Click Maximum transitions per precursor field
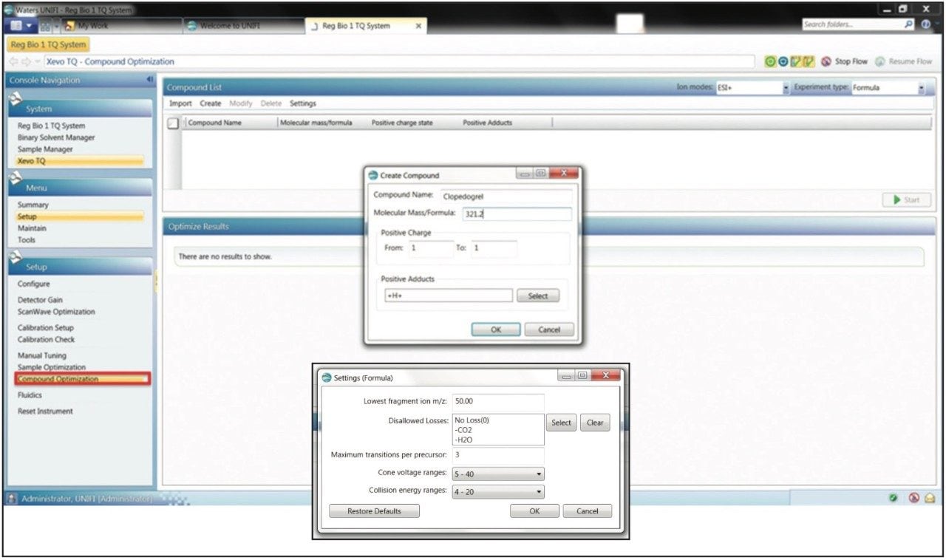The height and width of the screenshot is (560, 946). 498,455
